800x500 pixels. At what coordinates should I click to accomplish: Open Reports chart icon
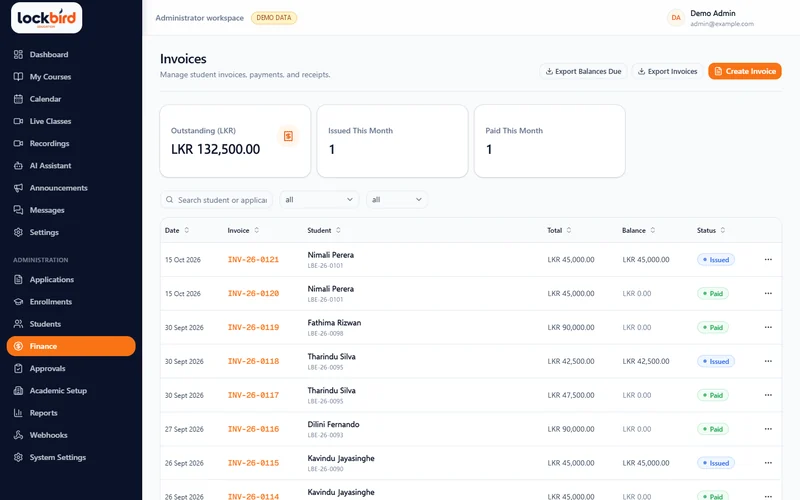point(18,413)
